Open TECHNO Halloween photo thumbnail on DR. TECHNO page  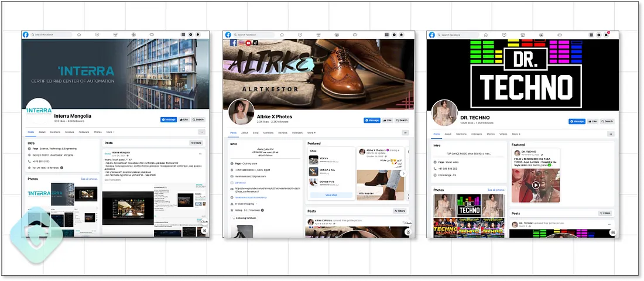click(445, 228)
